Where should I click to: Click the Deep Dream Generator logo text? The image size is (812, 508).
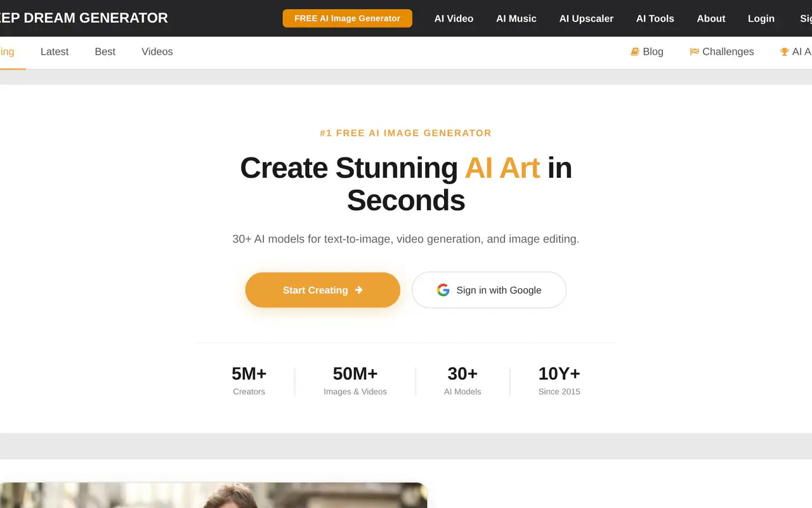(x=84, y=18)
